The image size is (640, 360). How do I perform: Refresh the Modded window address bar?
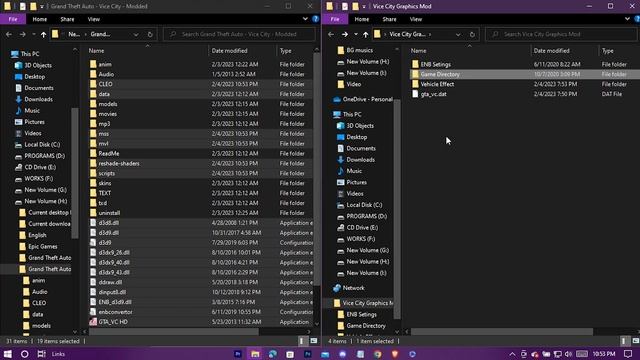pos(150,34)
